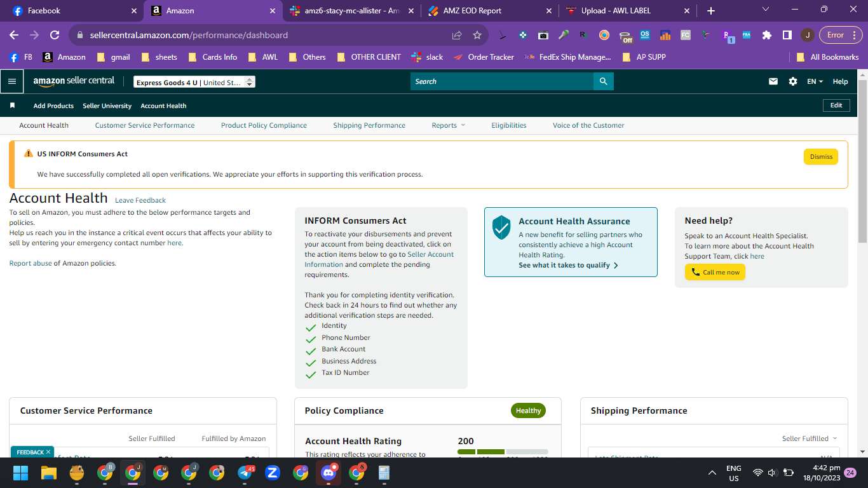This screenshot has width=868, height=488.
Task: Open the settings gear in Seller Central
Action: point(793,81)
